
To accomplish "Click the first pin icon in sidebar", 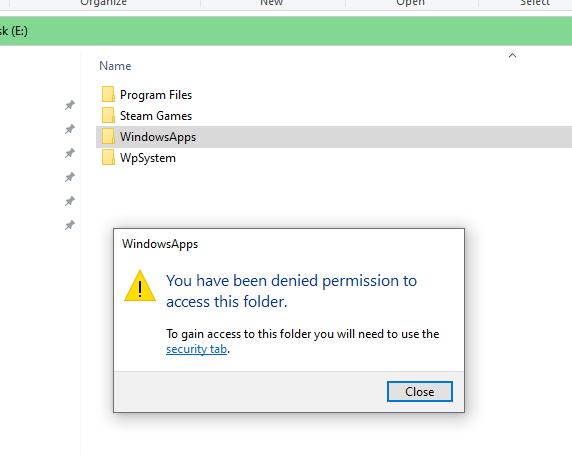I will [70, 105].
